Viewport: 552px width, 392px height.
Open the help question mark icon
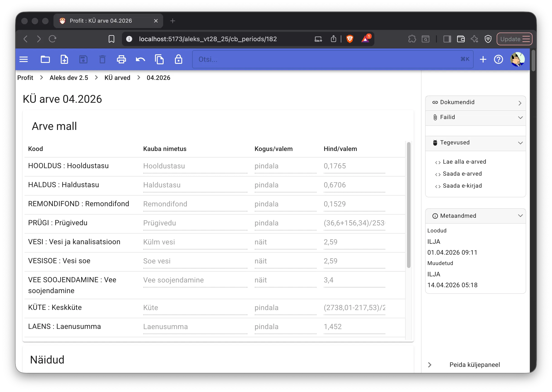coord(499,59)
